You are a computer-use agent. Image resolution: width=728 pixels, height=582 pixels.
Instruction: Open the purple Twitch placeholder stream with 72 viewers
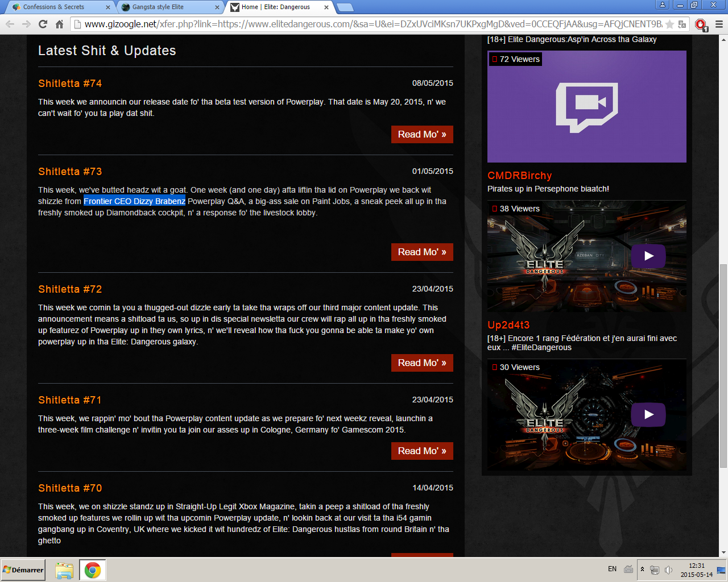[x=587, y=107]
